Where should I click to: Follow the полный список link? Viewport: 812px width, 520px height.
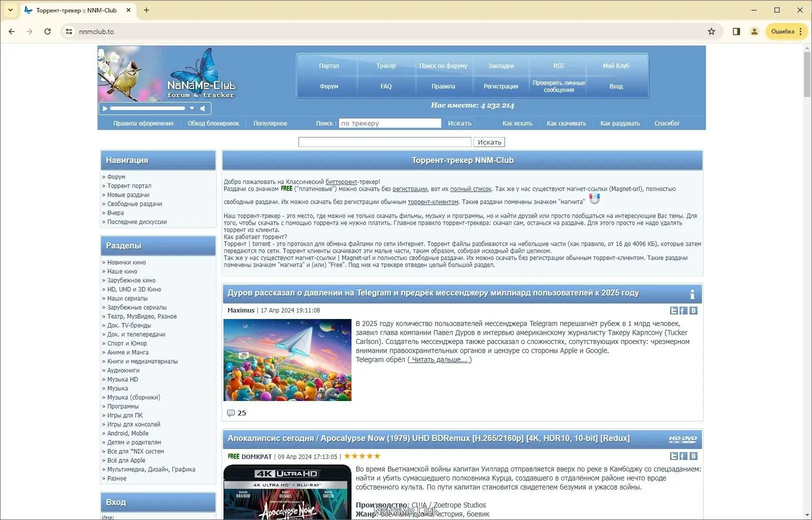(470, 188)
